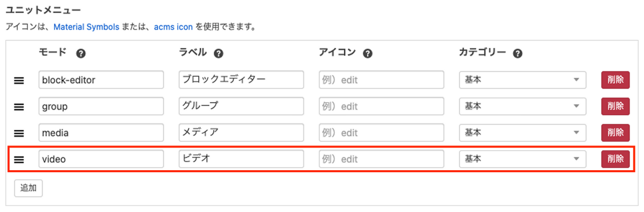The image size is (644, 212).
Task: Expand the category dropdown for video row
Action: (523, 159)
